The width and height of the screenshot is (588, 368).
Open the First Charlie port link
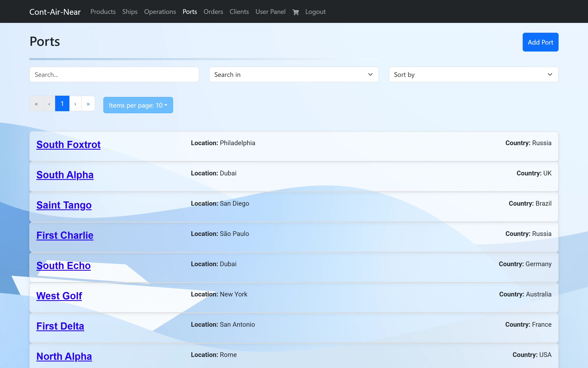65,235
